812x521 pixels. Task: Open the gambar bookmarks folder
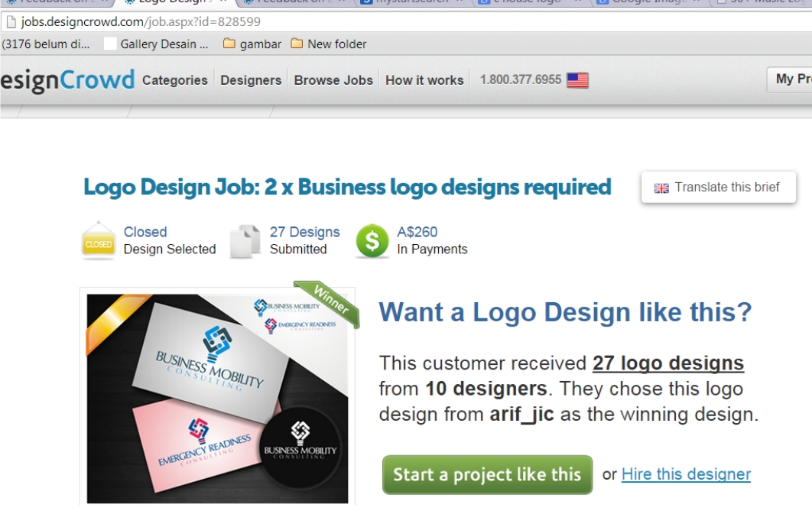[x=252, y=44]
